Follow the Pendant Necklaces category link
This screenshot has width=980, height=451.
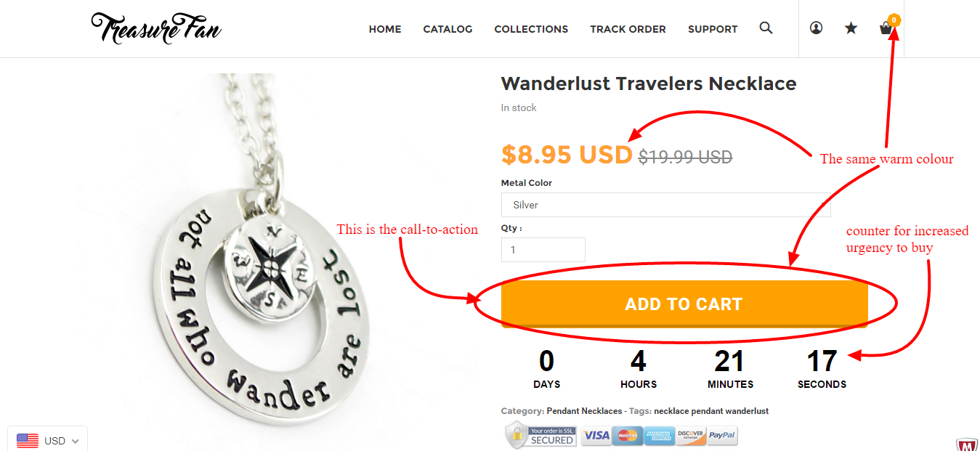[x=584, y=411]
